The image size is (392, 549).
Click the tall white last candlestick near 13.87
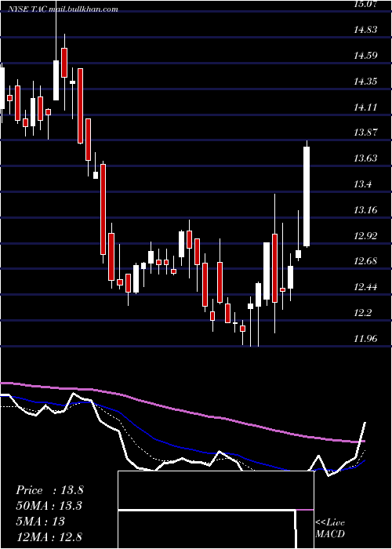click(x=307, y=196)
